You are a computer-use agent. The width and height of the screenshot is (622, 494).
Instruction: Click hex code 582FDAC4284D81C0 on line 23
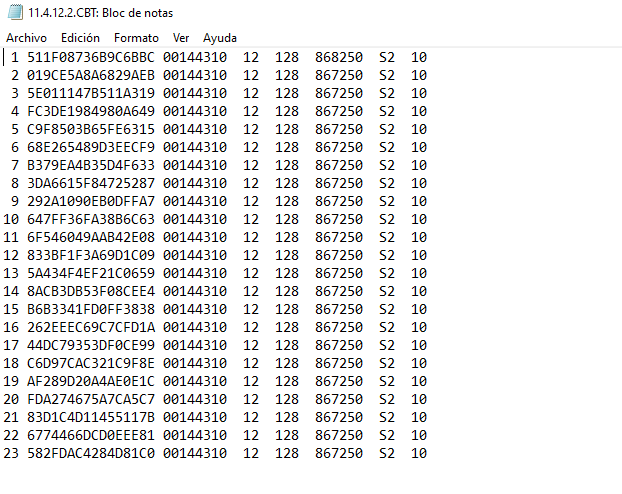click(x=91, y=453)
